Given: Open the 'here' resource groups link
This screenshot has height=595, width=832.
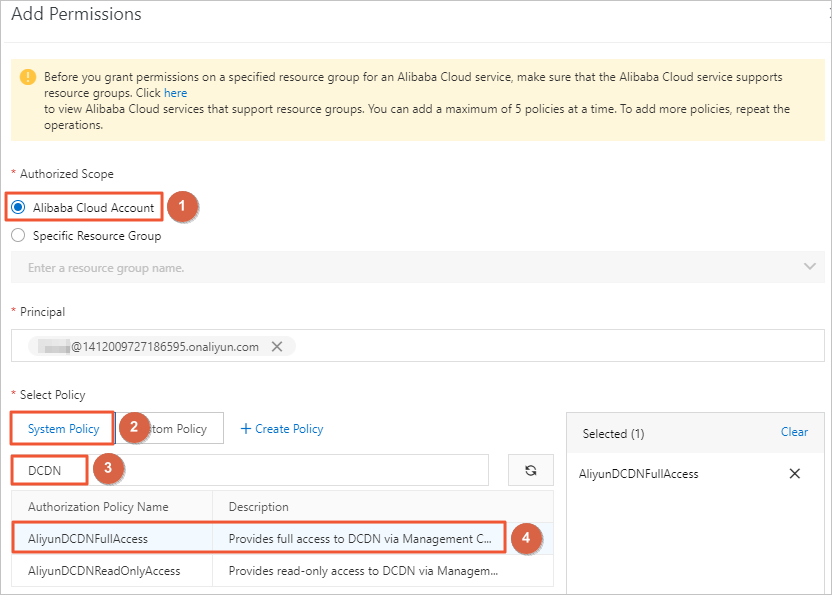Looking at the screenshot, I should 176,93.
